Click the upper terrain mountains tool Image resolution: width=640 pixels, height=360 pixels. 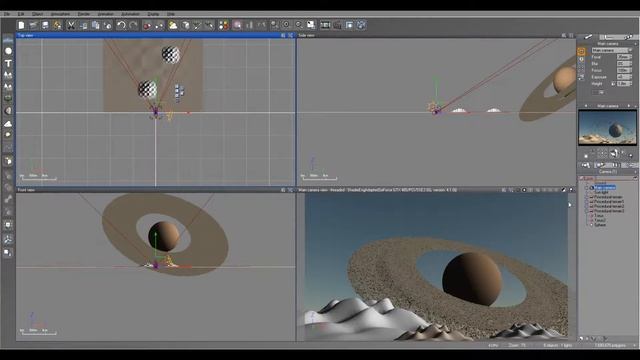8,75
